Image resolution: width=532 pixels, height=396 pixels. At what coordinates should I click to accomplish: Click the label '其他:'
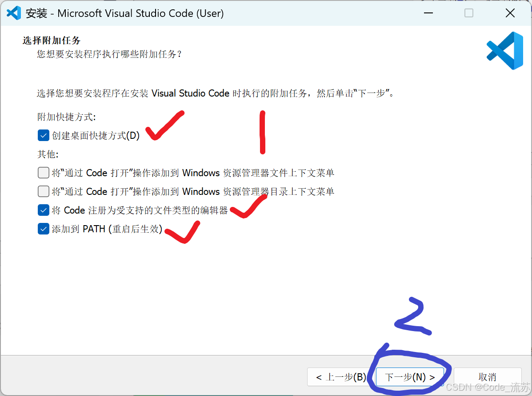48,154
